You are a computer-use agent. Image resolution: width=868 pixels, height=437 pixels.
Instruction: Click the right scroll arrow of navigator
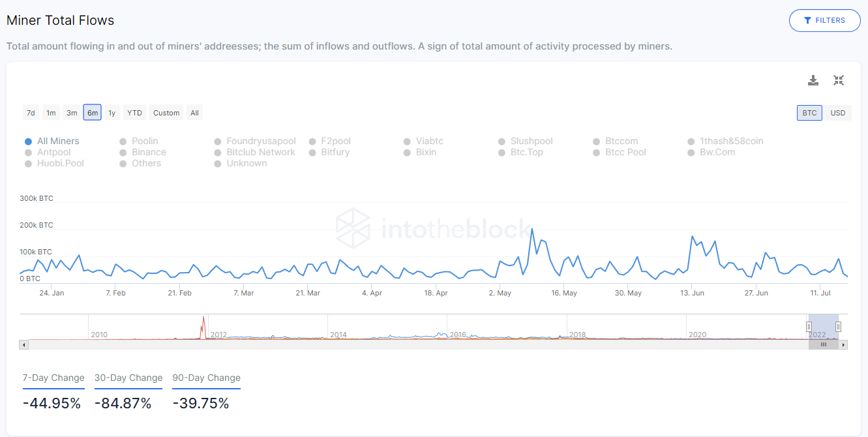pos(843,344)
